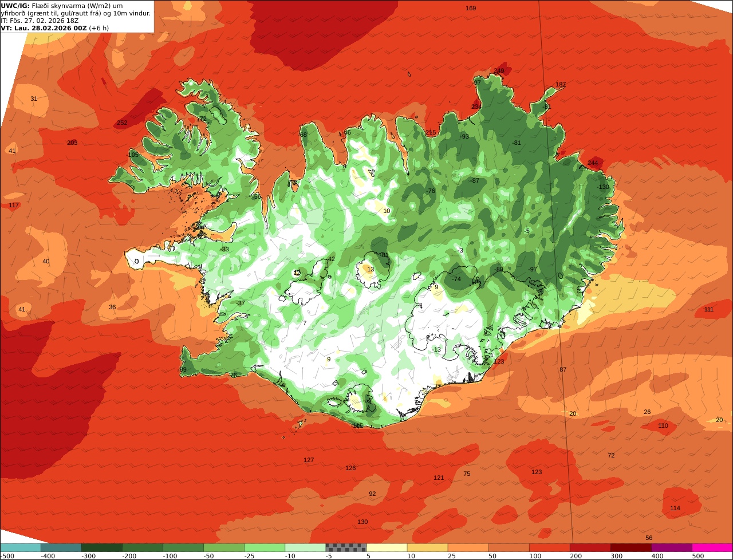The image size is (733, 560).
Task: Click the magenta legend swatch above 500
Action: tap(712, 547)
